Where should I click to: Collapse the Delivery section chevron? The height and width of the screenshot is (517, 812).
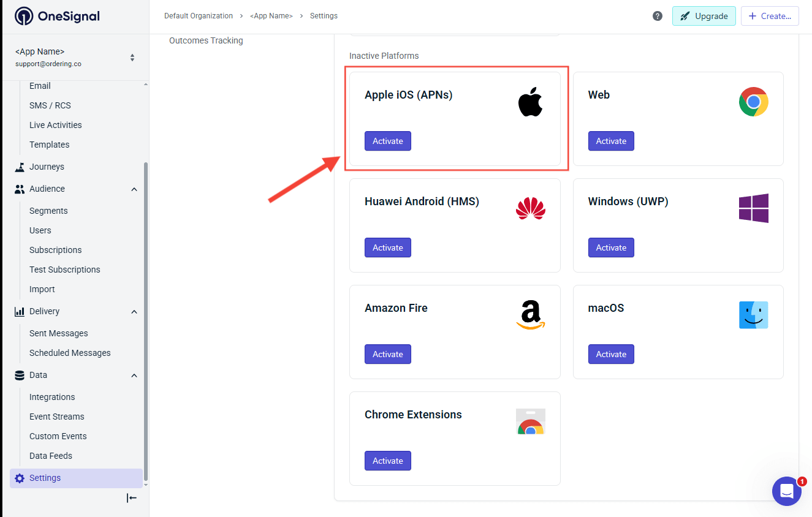click(x=134, y=312)
